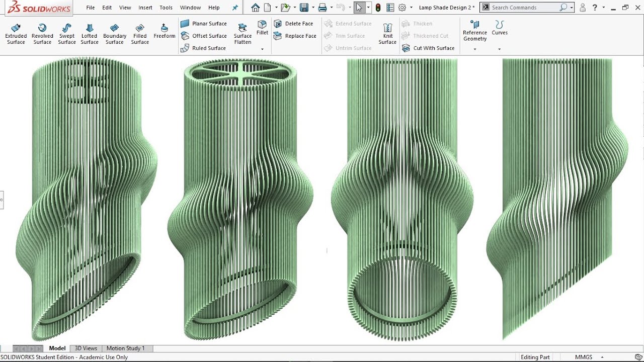Image resolution: width=644 pixels, height=362 pixels.
Task: Click the Home icon in toolbar
Action: [x=256, y=8]
